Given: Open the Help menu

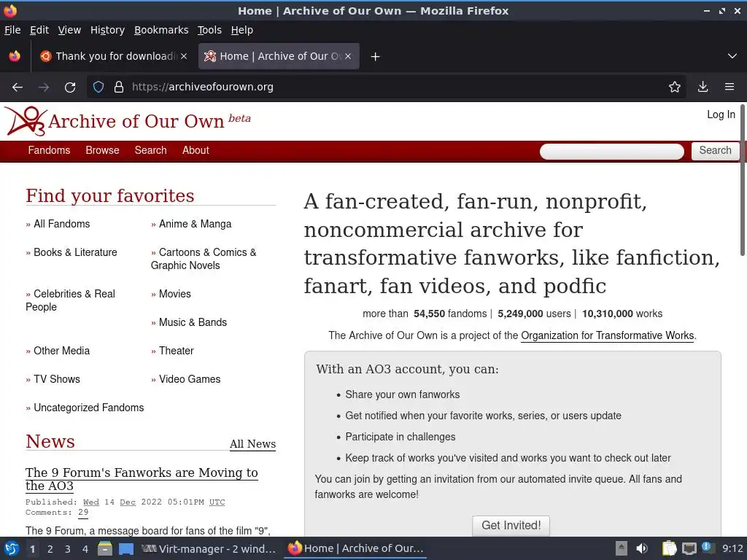Looking at the screenshot, I should [x=242, y=30].
